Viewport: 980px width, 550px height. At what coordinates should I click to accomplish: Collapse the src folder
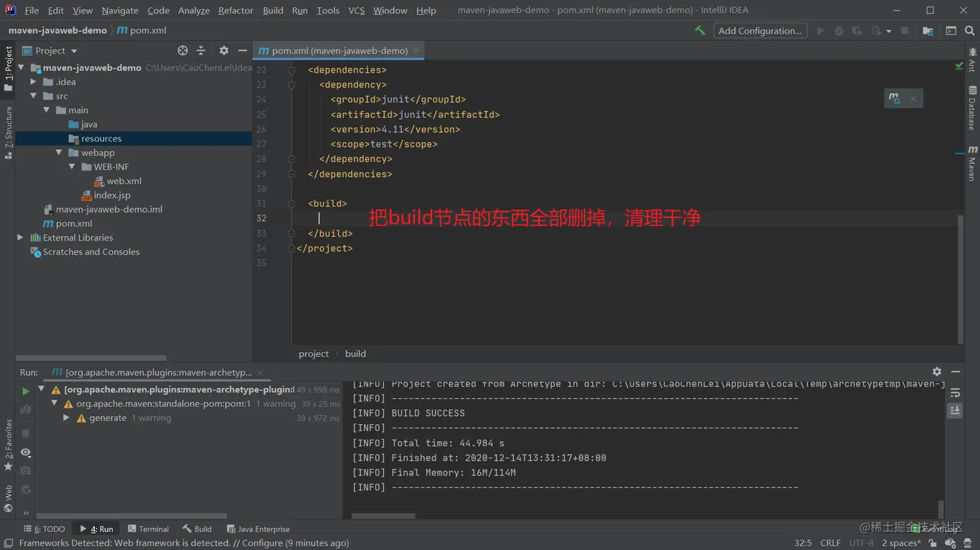[33, 96]
